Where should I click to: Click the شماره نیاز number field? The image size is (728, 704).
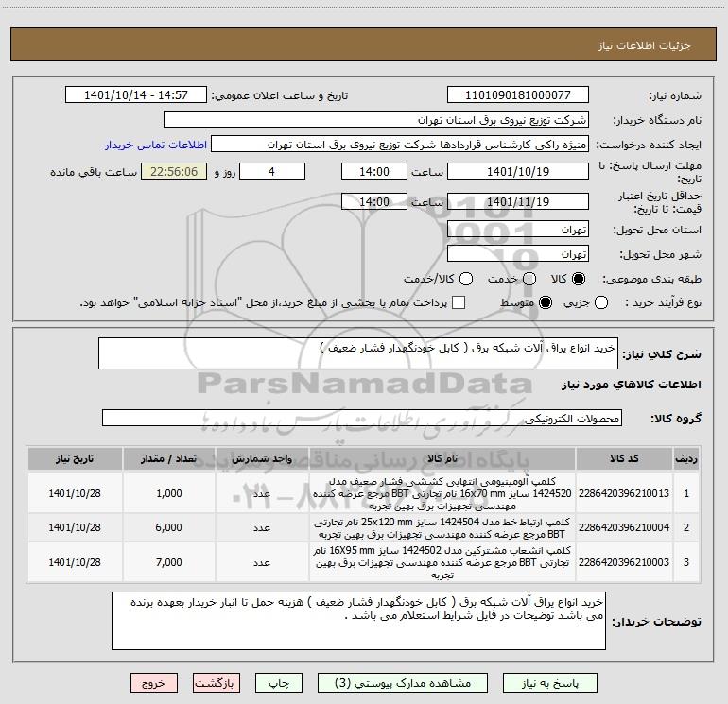coord(518,94)
